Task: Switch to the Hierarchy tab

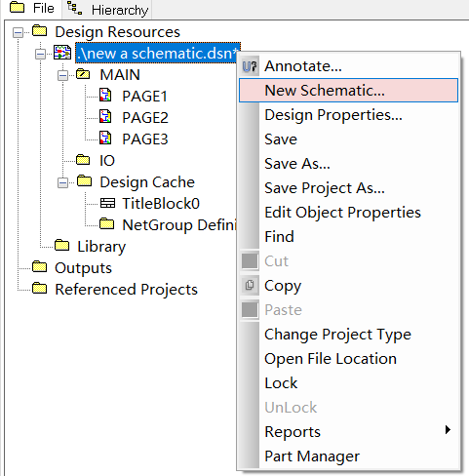Action: pyautogui.click(x=107, y=9)
